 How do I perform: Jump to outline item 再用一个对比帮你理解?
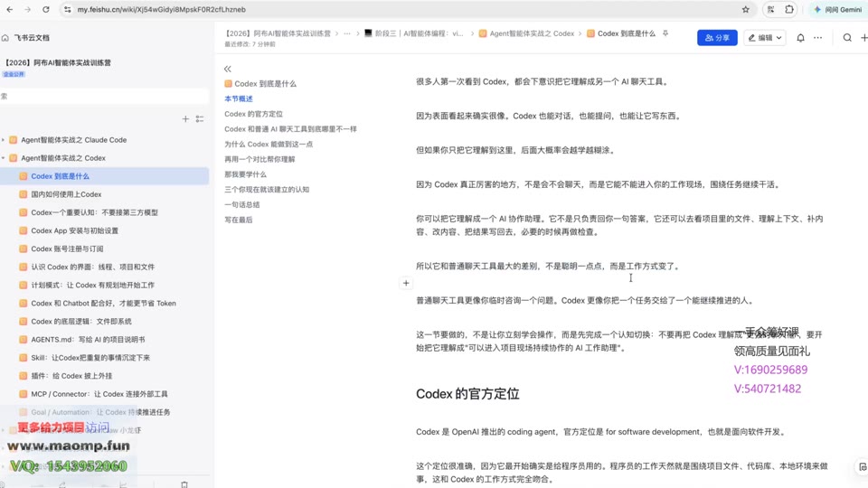tap(259, 159)
